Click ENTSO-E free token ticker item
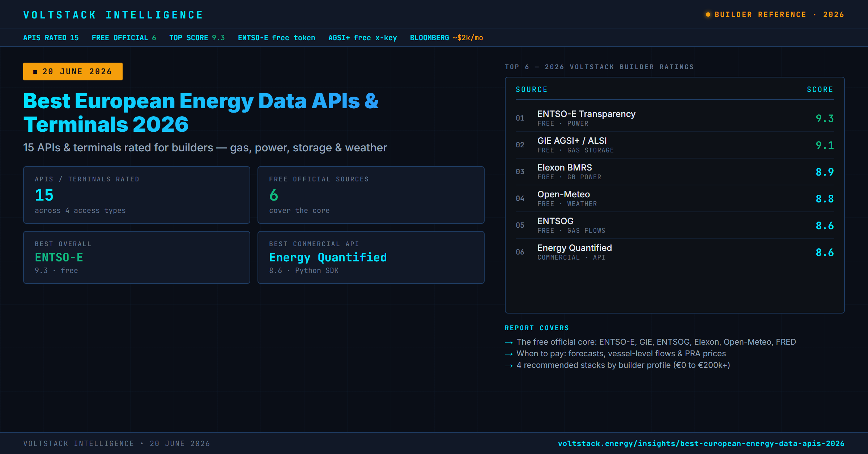868x454 pixels. 277,38
